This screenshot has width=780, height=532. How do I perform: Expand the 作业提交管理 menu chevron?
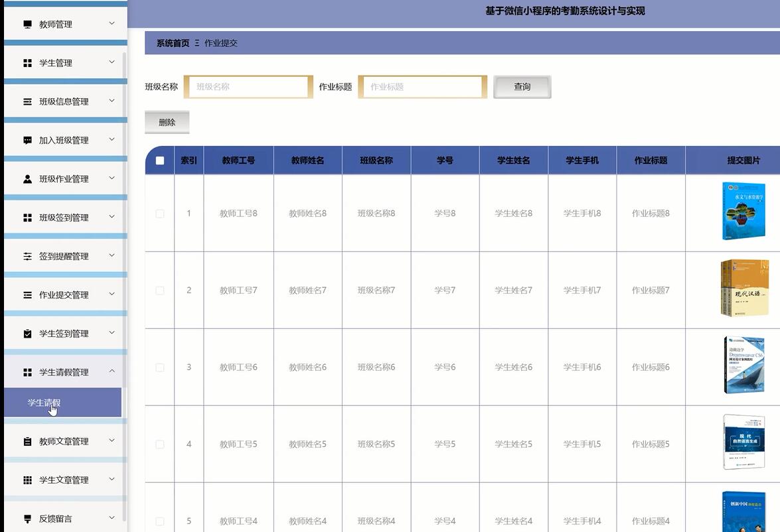[x=112, y=294]
